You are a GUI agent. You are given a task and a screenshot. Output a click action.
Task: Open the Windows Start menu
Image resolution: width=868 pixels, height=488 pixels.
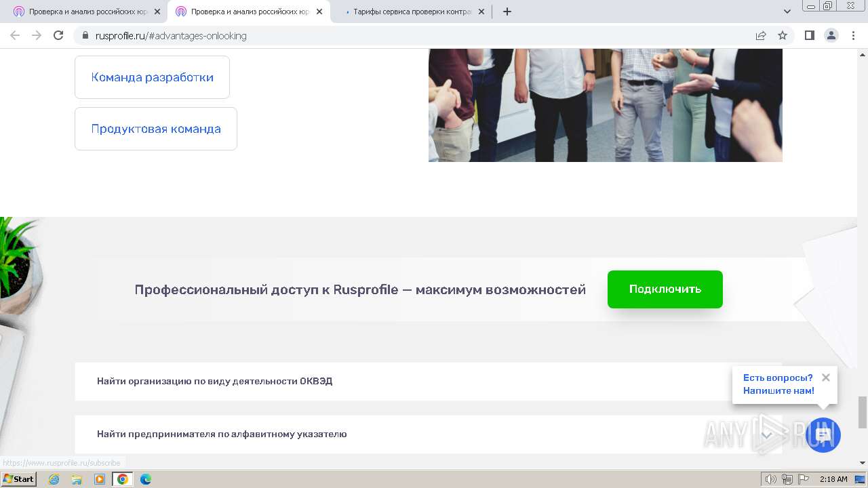(19, 479)
